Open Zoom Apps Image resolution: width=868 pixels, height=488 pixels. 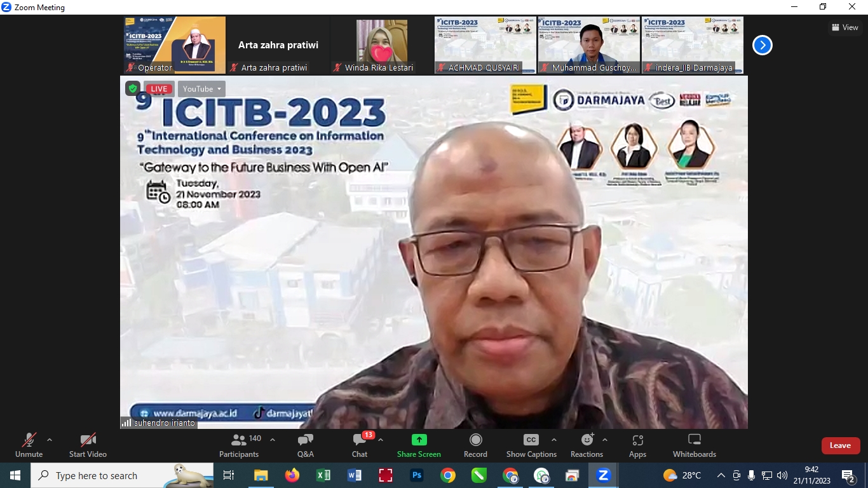[x=637, y=445]
